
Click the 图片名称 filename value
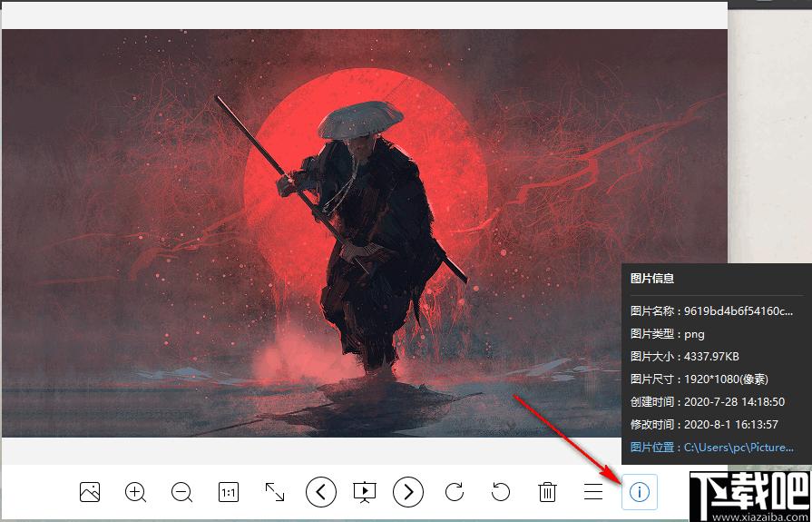point(739,311)
